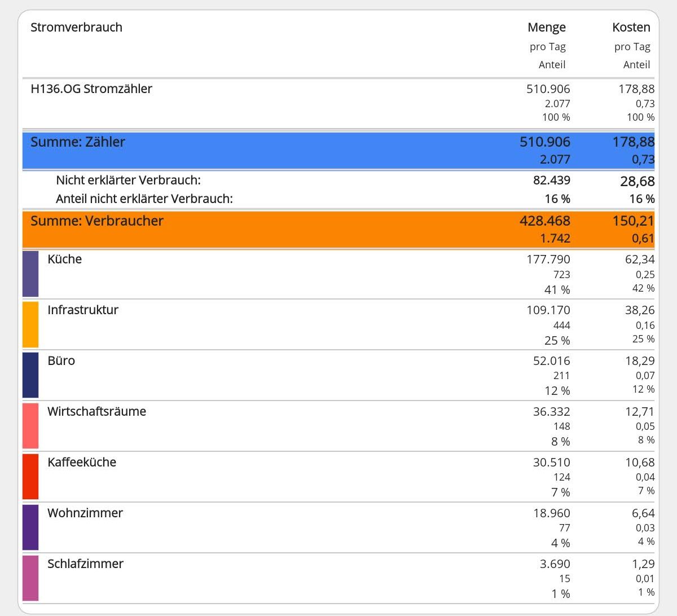The width and height of the screenshot is (677, 616).
Task: Select the H136.OG Stromzähler row
Action: tap(91, 89)
